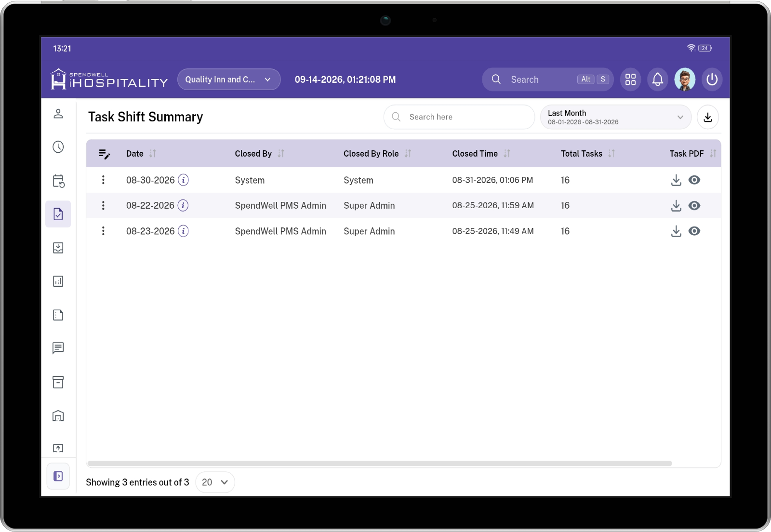
Task: Open row menu for 08-23-2026
Action: (x=103, y=231)
